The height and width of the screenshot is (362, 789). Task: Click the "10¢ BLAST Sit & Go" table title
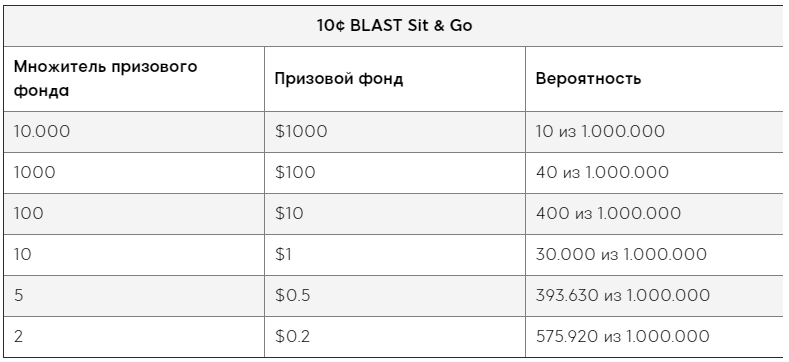pos(393,26)
